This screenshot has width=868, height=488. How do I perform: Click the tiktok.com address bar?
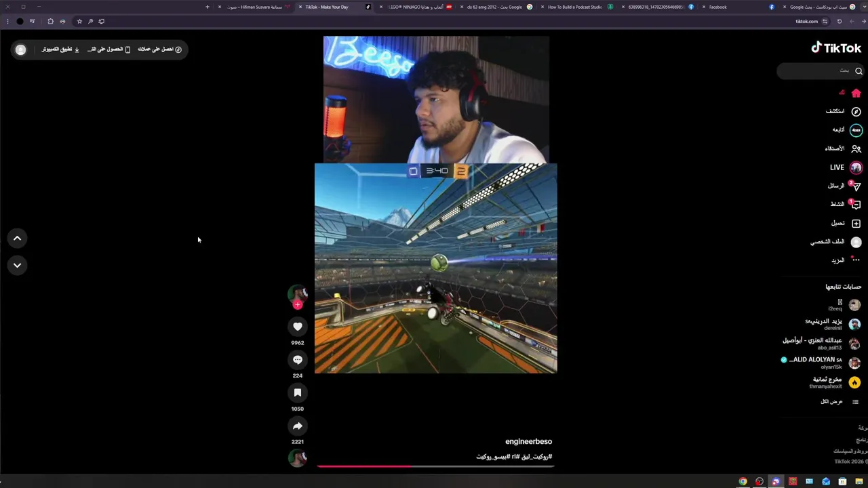point(806,22)
